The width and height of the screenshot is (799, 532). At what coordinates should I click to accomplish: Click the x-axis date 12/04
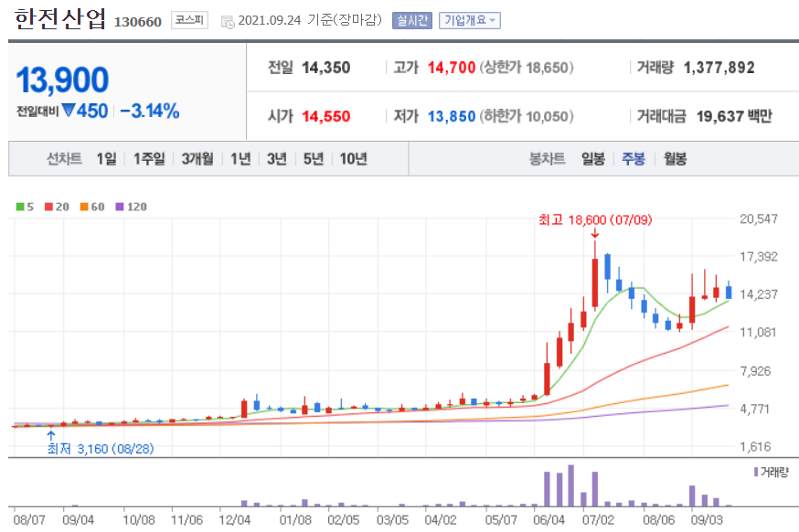234,520
